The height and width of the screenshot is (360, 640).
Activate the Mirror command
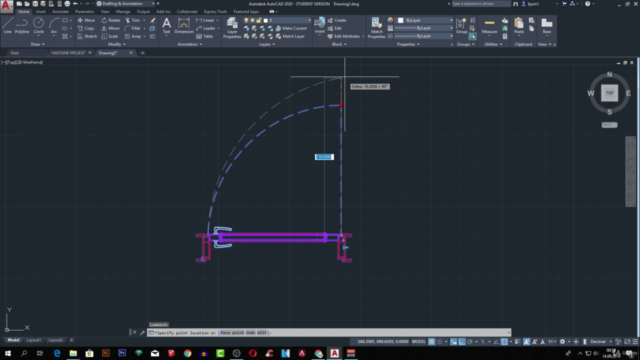(111, 28)
